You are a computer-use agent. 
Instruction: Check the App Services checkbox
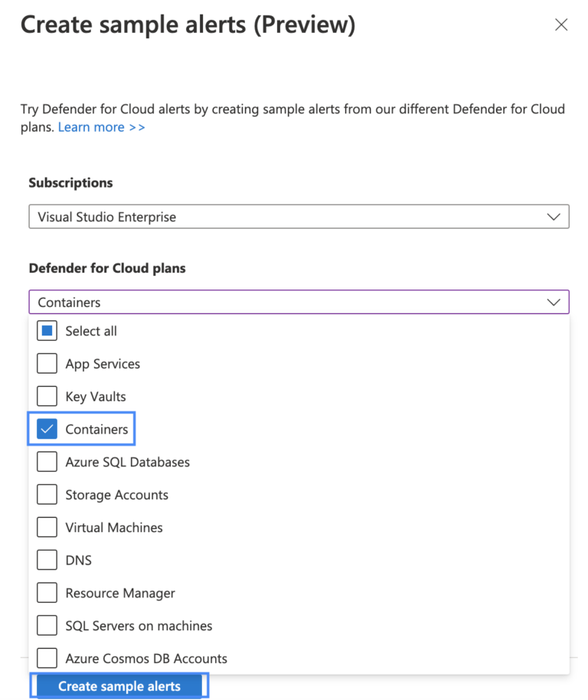click(47, 363)
